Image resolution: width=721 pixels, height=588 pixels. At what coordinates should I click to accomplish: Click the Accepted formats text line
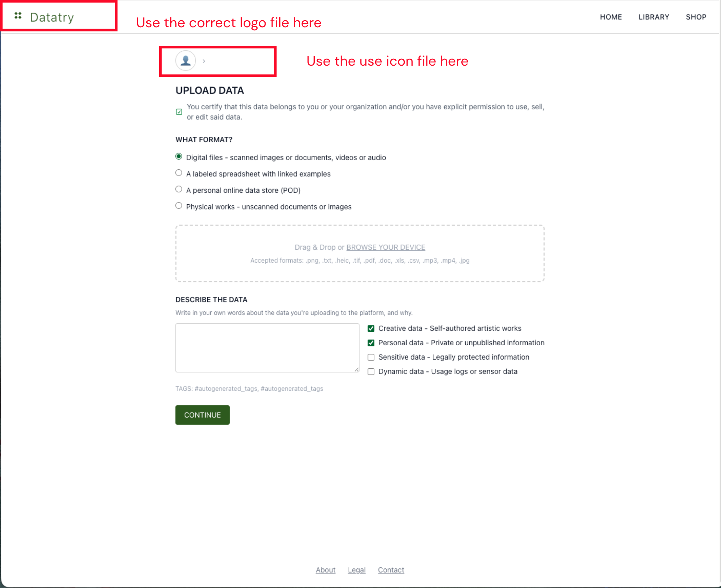point(360,260)
